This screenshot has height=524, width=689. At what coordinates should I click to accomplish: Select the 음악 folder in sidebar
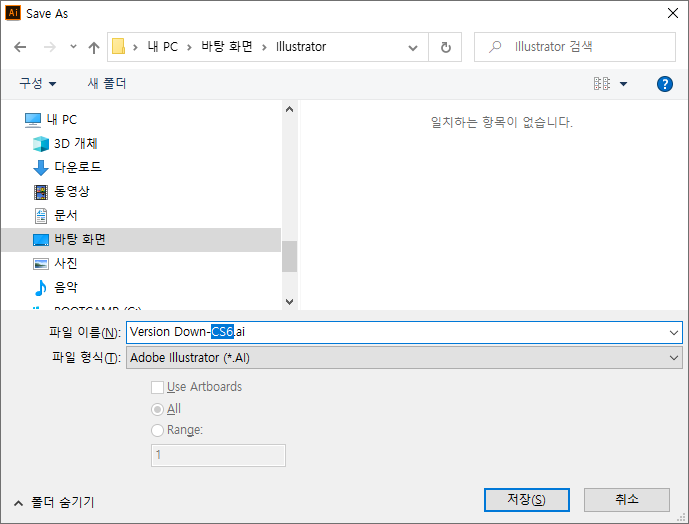click(x=66, y=287)
